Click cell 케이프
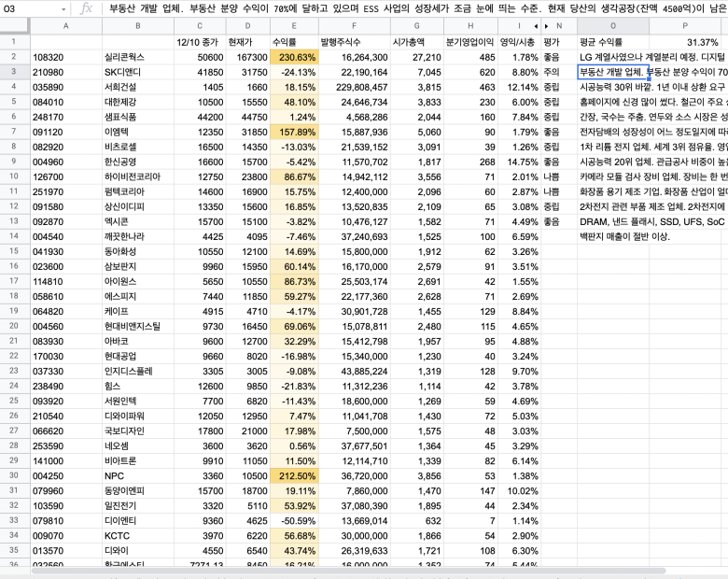Image resolution: width=728 pixels, height=579 pixels. 138,311
